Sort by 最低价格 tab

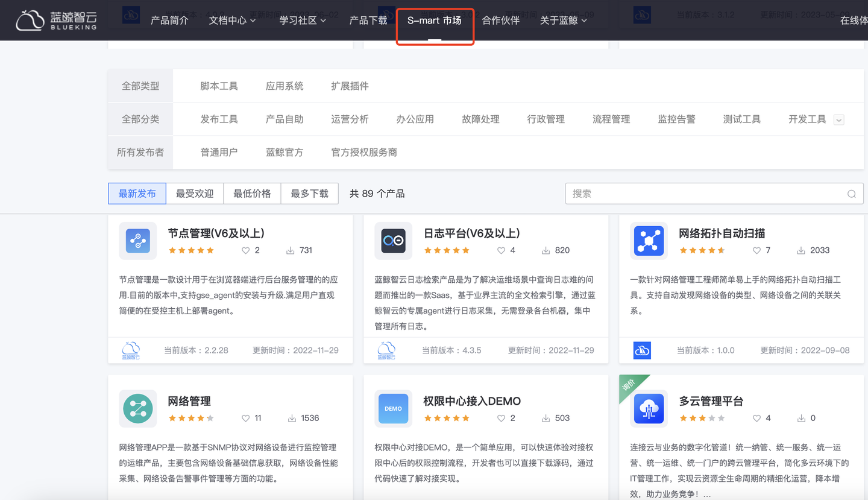tap(252, 194)
